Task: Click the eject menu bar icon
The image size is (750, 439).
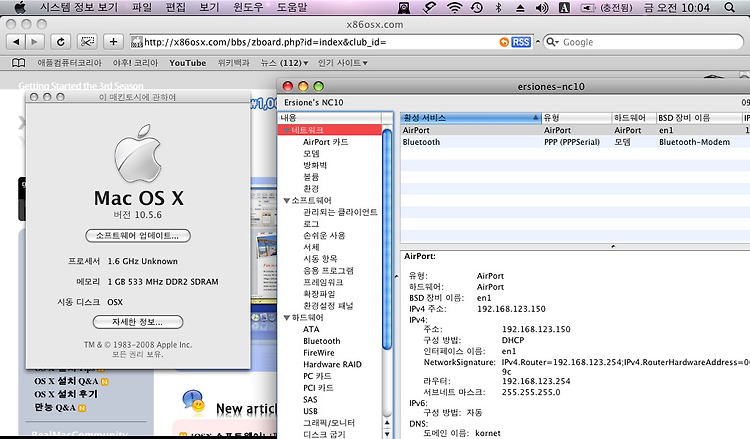Action: (x=520, y=8)
